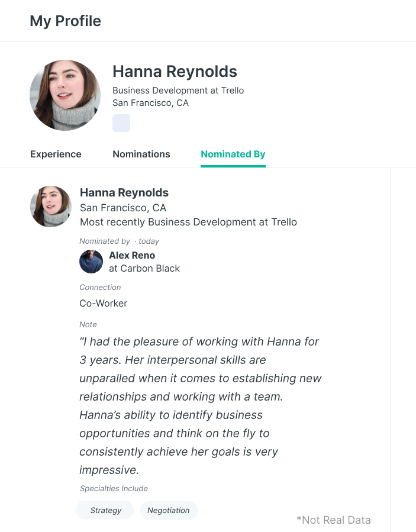Click the large Hanna Reynolds profile photo
Viewport: 416px width, 532px height.
(x=65, y=95)
